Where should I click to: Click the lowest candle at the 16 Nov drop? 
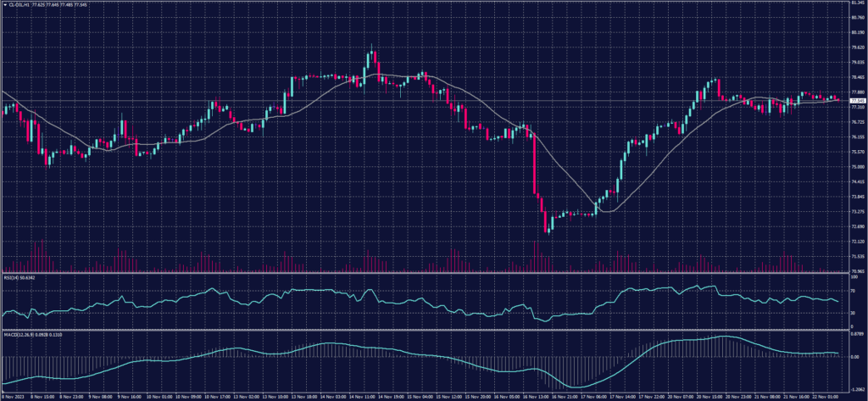pyautogui.click(x=547, y=227)
